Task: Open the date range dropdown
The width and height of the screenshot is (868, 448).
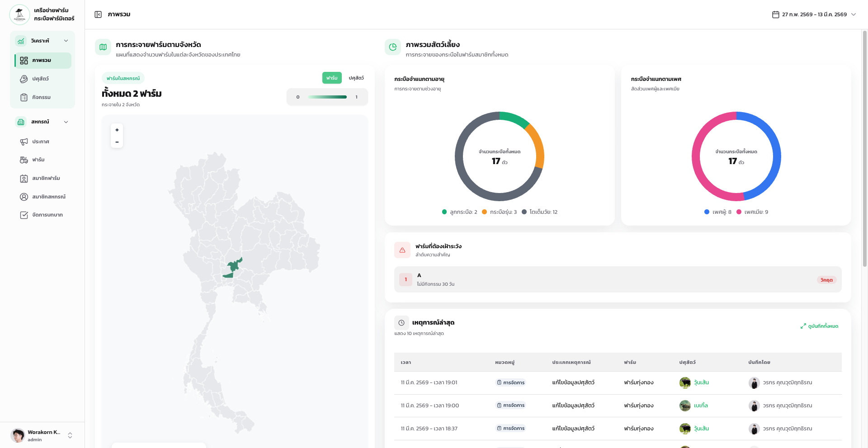Action: coord(854,14)
